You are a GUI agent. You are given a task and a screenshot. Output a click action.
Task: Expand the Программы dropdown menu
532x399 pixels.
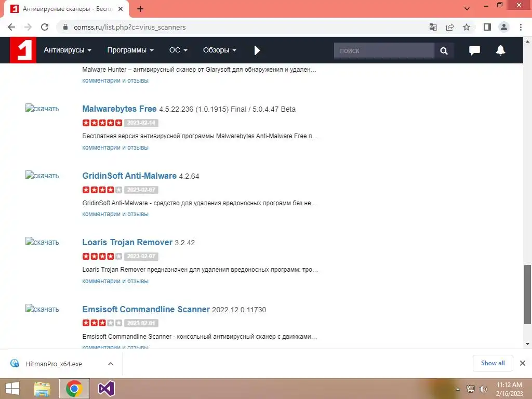click(130, 50)
